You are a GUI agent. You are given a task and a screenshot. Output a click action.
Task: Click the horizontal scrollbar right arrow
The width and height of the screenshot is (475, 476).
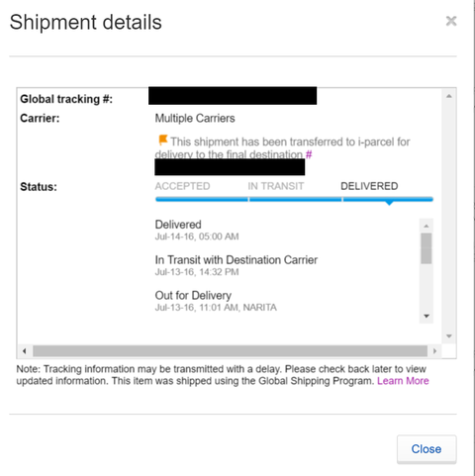point(434,351)
